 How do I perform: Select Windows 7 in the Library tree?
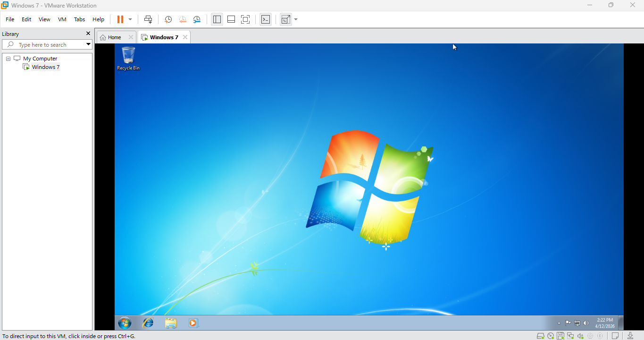click(x=45, y=67)
